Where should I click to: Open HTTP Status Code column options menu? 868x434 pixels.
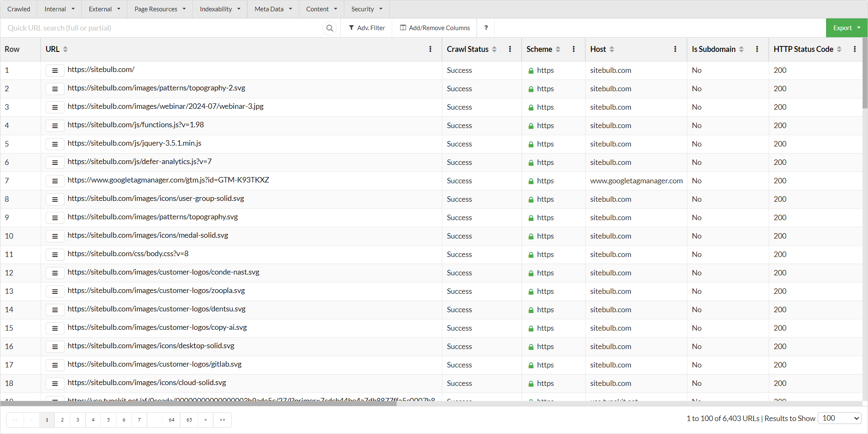[855, 49]
